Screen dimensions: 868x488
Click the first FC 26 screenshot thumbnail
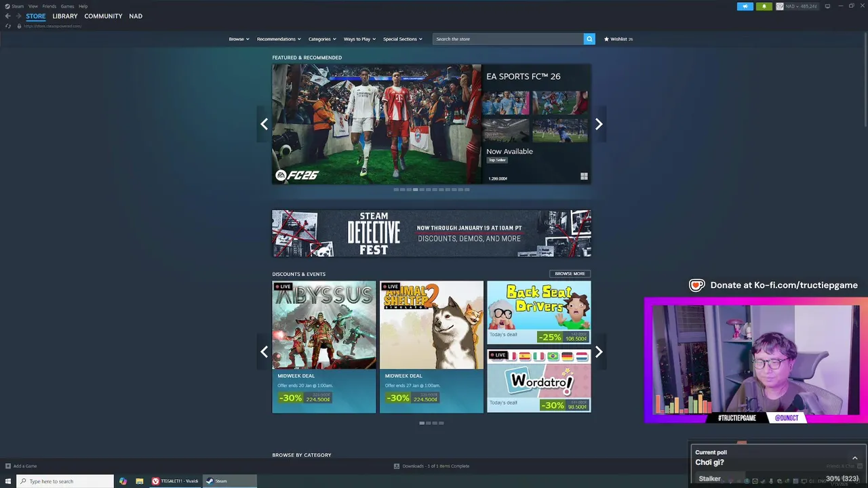coord(506,103)
